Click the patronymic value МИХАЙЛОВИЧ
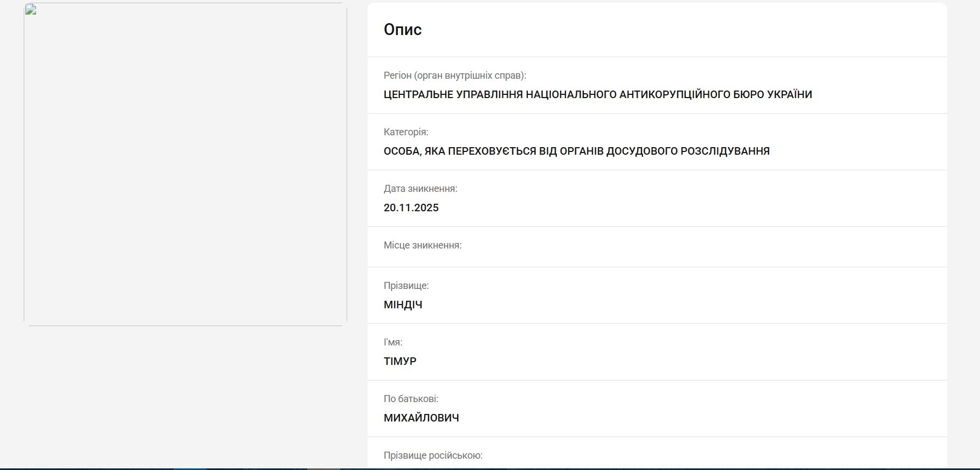The width and height of the screenshot is (980, 470). tap(422, 418)
